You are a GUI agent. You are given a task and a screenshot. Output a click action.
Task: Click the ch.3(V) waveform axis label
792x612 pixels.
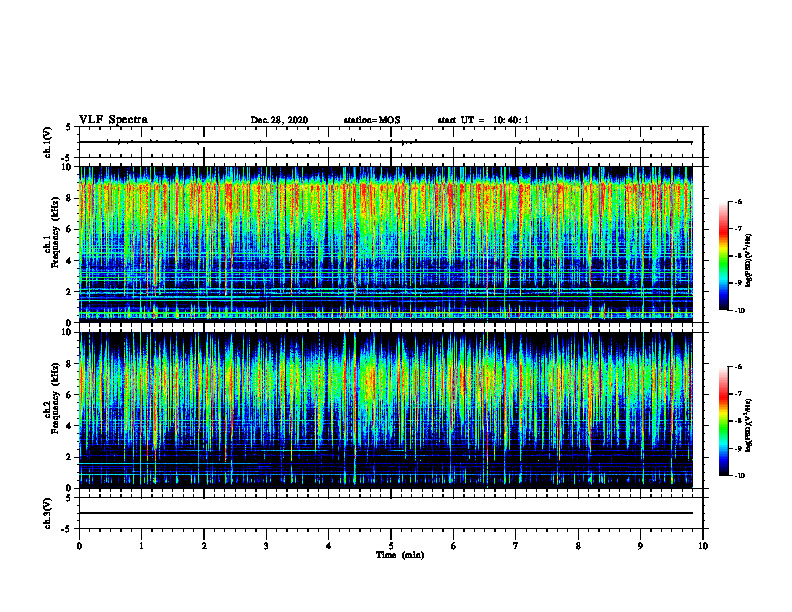click(48, 513)
